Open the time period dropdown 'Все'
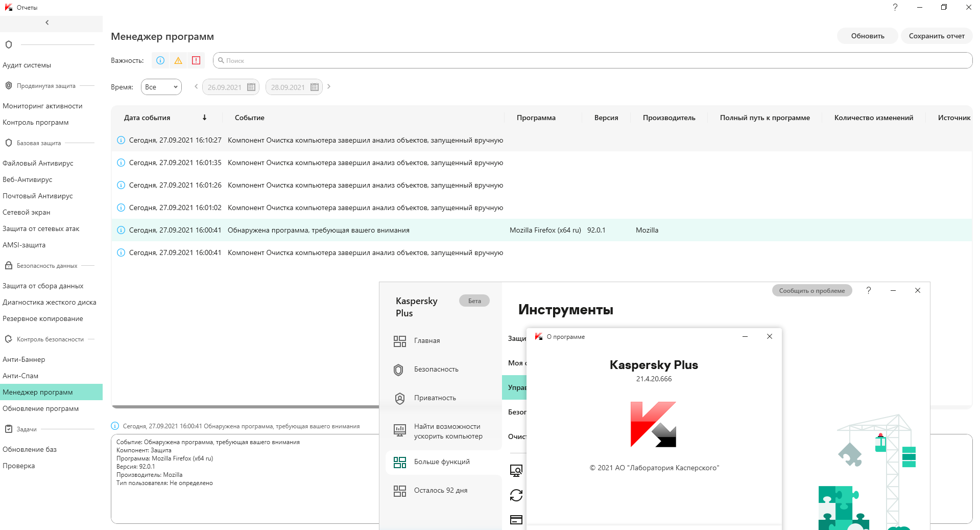This screenshot has width=980, height=530. pyautogui.click(x=161, y=87)
